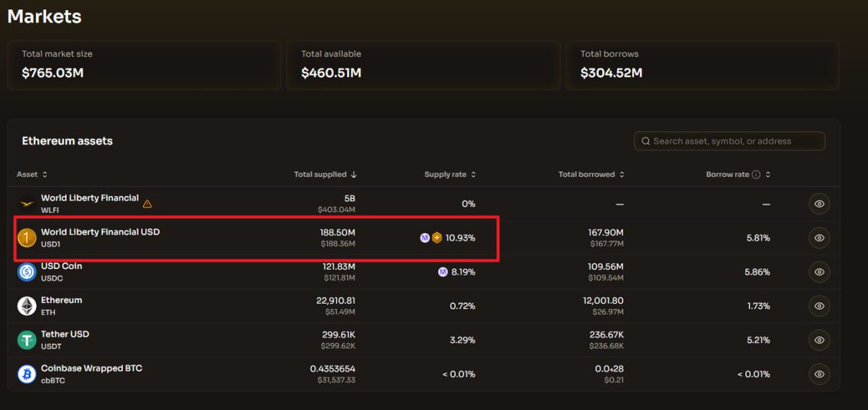The width and height of the screenshot is (868, 410).
Task: Open the World Liberty Financial USD asset link
Action: [x=101, y=232]
